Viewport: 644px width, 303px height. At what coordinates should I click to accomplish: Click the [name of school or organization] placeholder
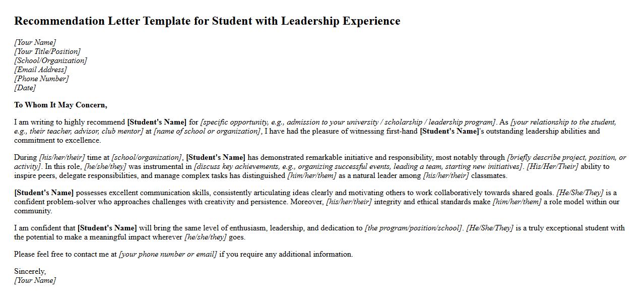coord(207,131)
